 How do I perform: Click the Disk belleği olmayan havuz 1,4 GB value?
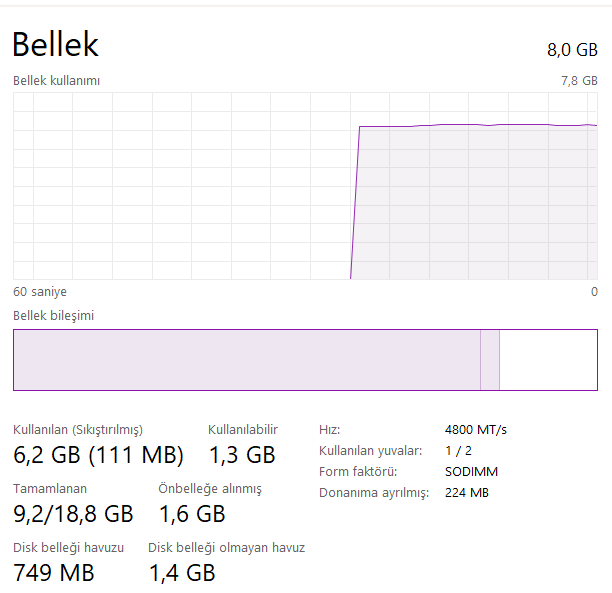pos(182,573)
